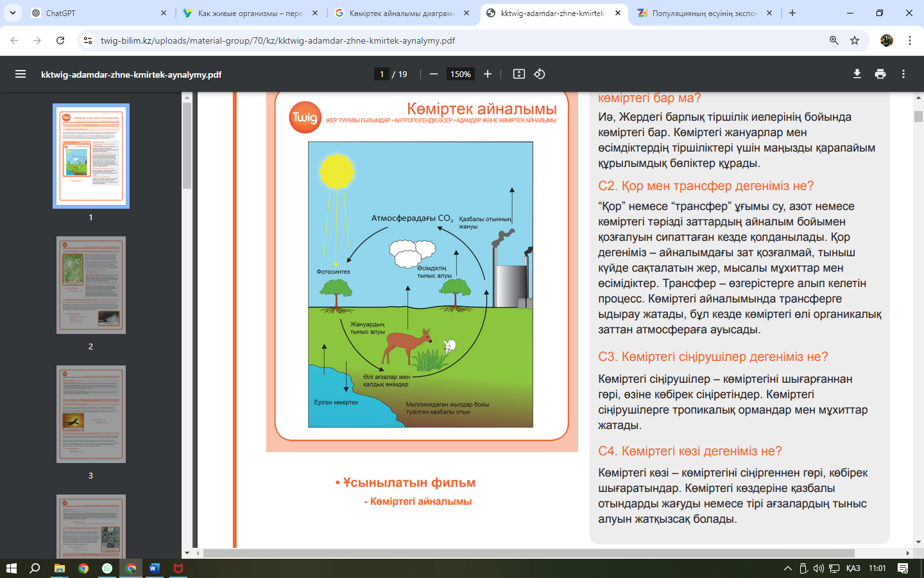Click the PDF file name title
The width and height of the screenshot is (924, 578).
[131, 74]
